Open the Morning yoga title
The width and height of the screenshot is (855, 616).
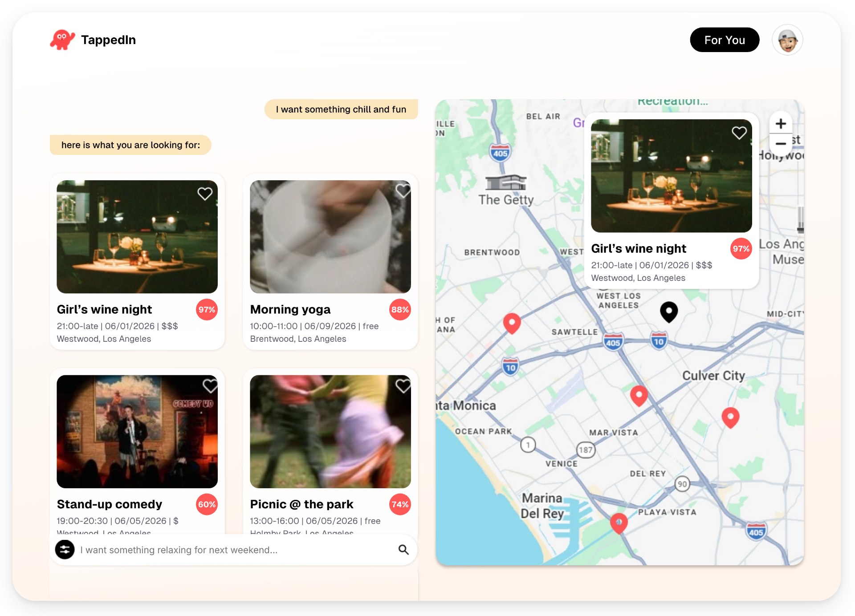[x=290, y=309]
